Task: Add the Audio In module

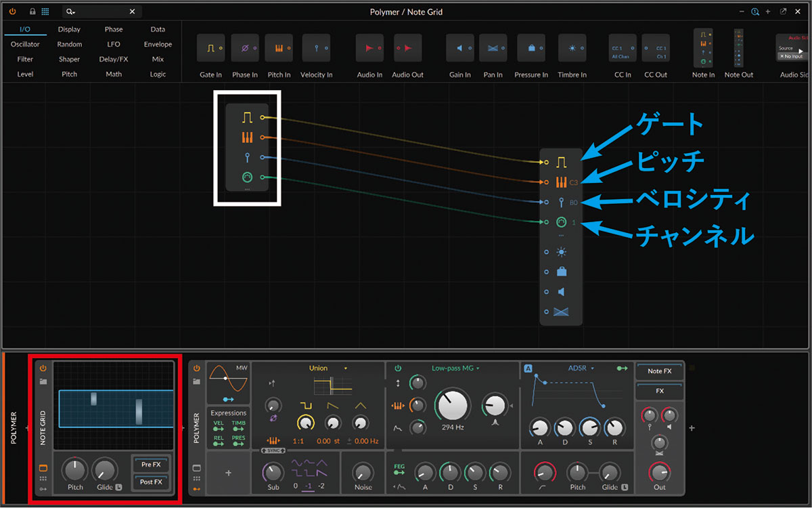Action: coord(369,48)
